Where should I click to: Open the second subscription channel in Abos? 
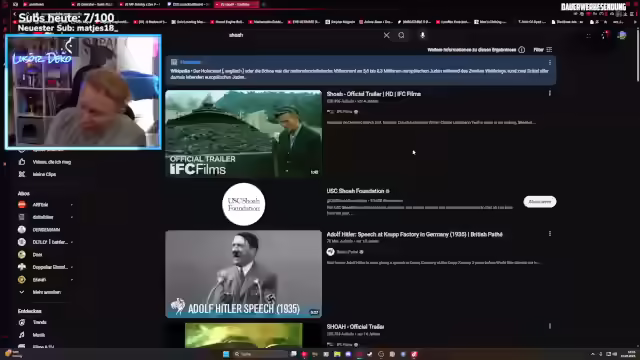click(45, 217)
